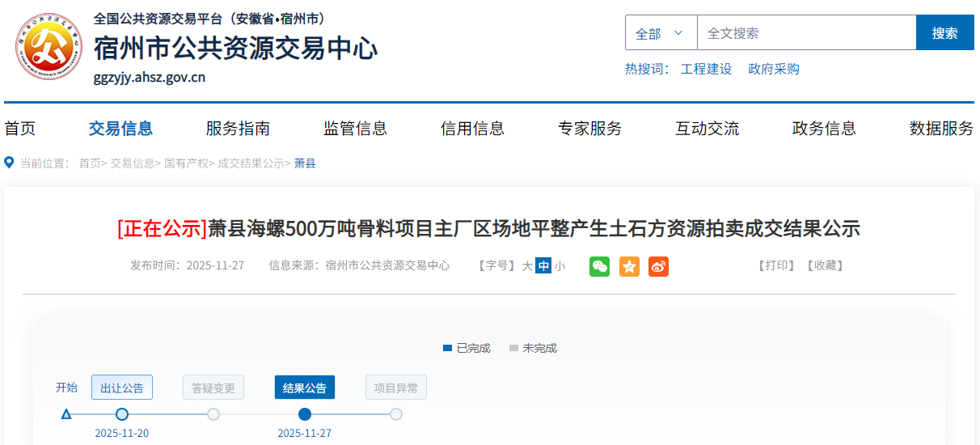Select the 出让公告 timeline stage

[x=122, y=388]
